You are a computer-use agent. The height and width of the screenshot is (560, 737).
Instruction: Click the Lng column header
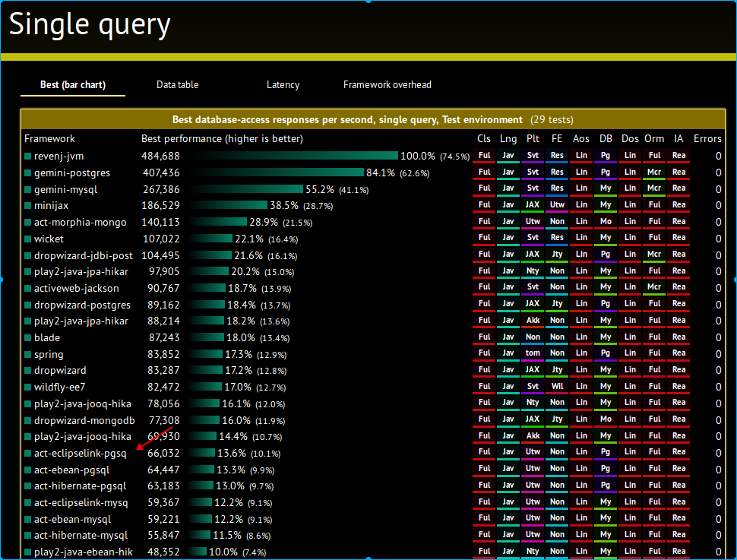[x=508, y=139]
